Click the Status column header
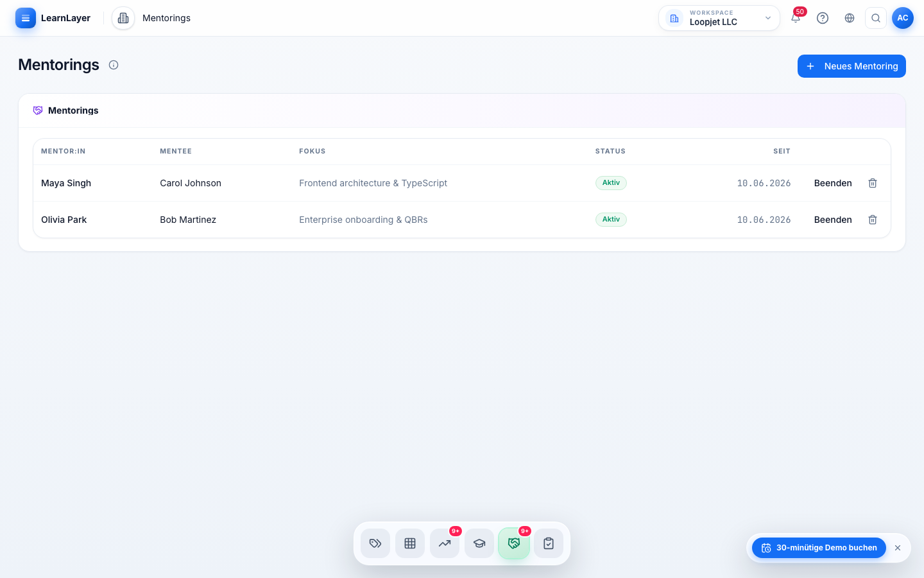924x578 pixels. tap(610, 152)
